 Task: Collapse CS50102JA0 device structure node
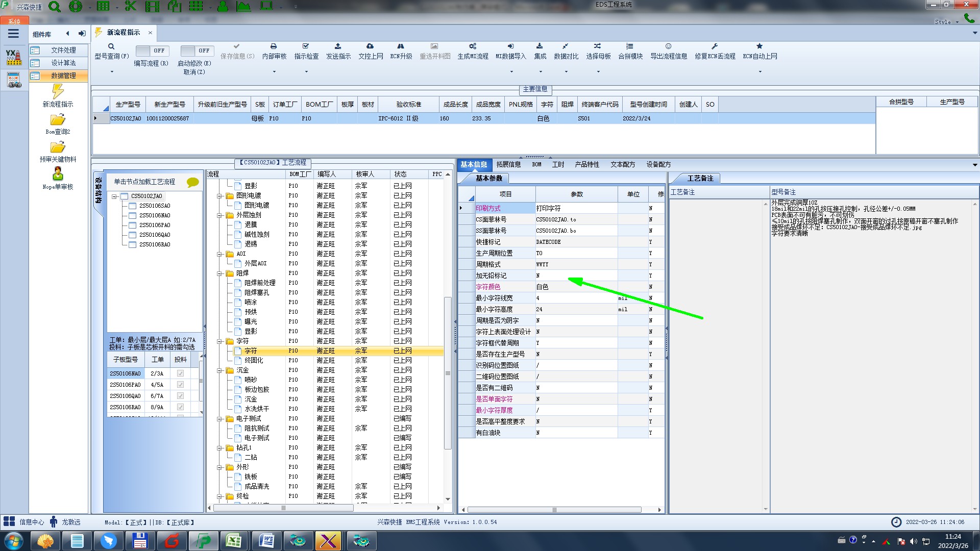pyautogui.click(x=115, y=196)
